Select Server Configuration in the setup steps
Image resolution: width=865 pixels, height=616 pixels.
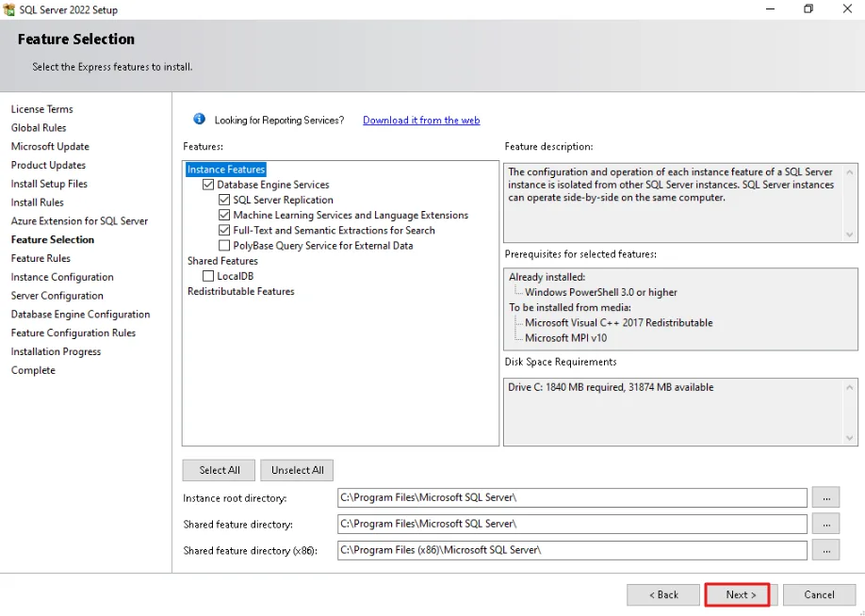click(57, 296)
